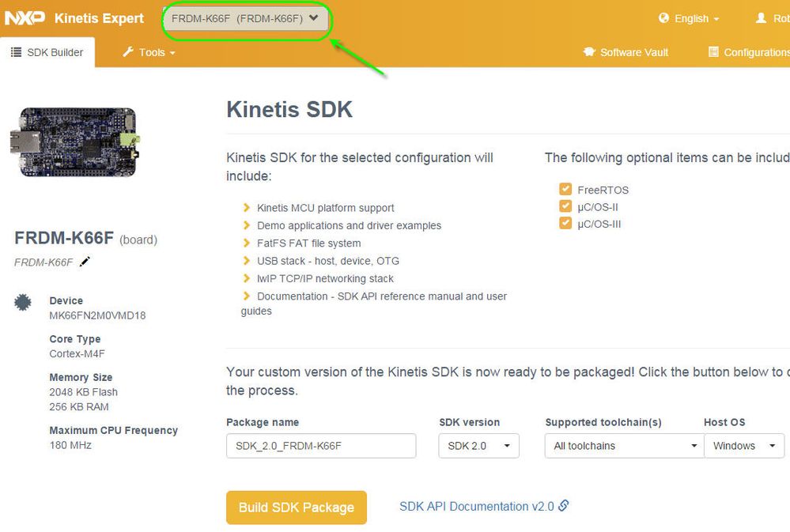This screenshot has width=790, height=532.
Task: Click the user profile icon
Action: [x=762, y=18]
